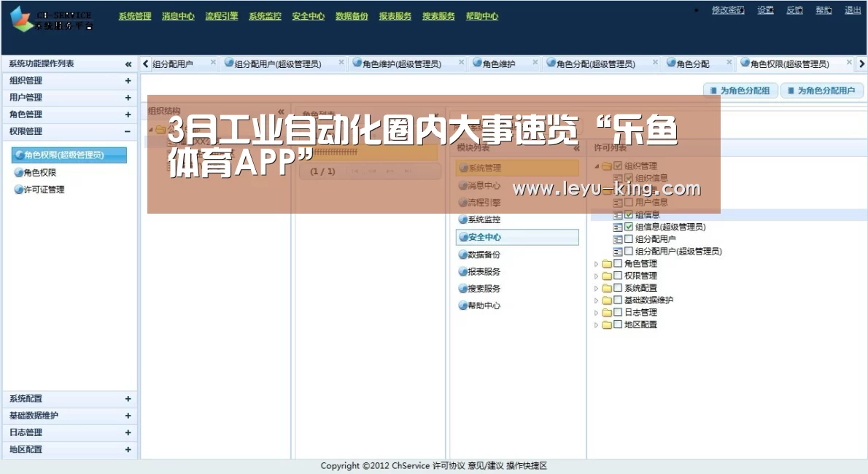Screen dimensions: 868x474
Task: Click globe icon on 角色权限(超级管理员) tab
Action: coord(745,63)
